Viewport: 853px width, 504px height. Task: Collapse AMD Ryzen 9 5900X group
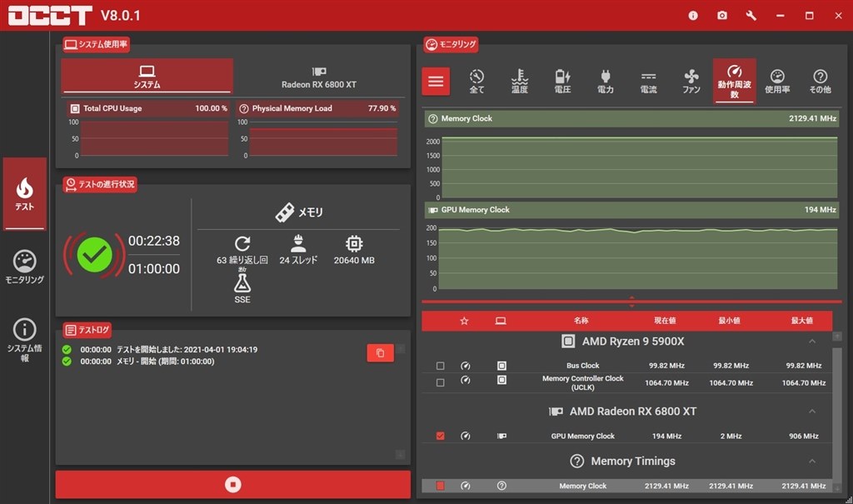click(x=812, y=342)
